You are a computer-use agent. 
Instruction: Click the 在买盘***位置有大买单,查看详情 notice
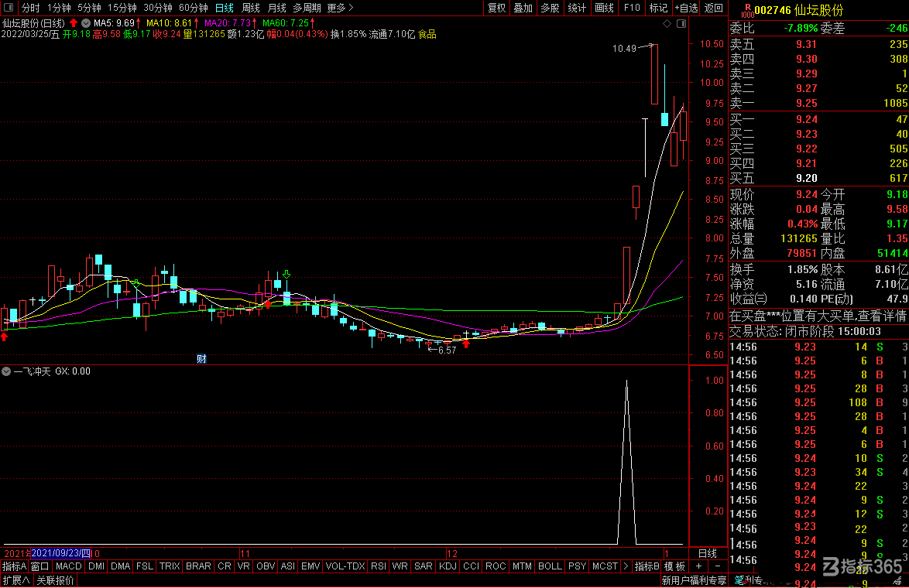(x=818, y=316)
